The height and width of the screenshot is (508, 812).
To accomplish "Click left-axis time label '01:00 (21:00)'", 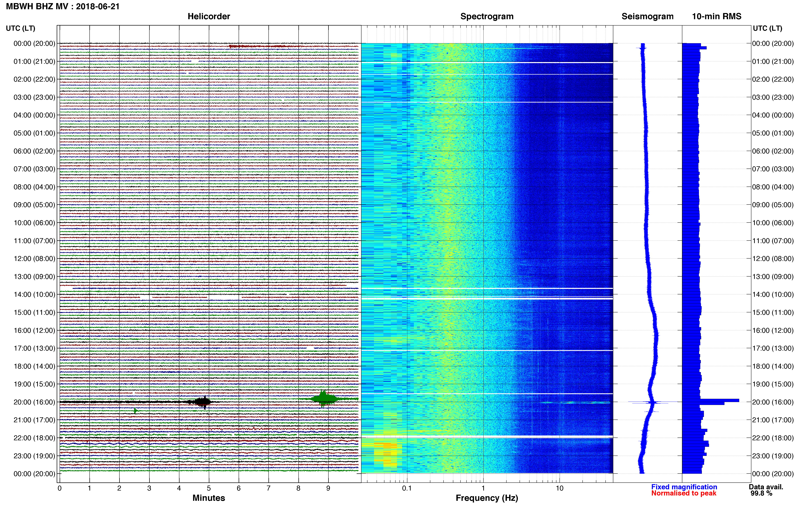I will pos(34,62).
